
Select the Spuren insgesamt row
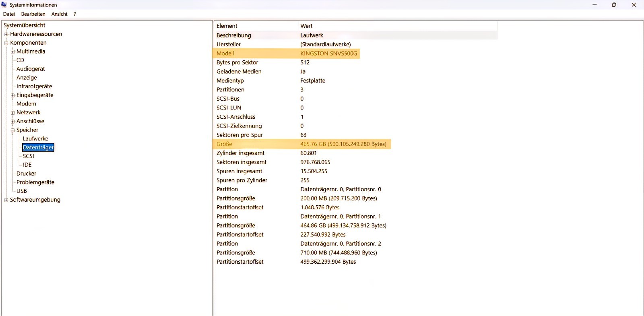point(356,171)
